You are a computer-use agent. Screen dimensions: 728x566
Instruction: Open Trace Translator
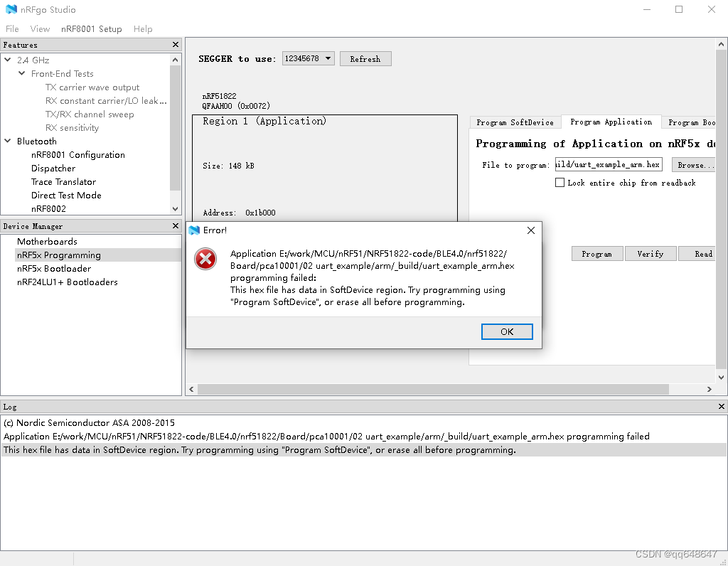coord(63,181)
